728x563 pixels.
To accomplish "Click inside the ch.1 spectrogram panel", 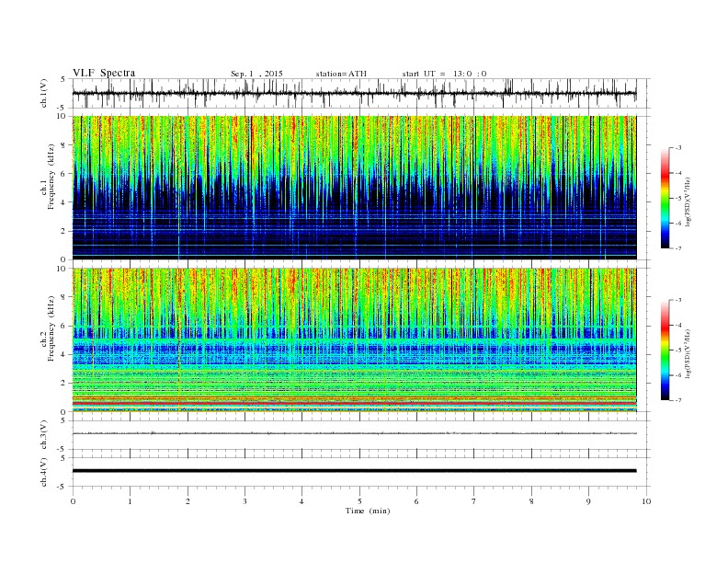I will pos(354,188).
